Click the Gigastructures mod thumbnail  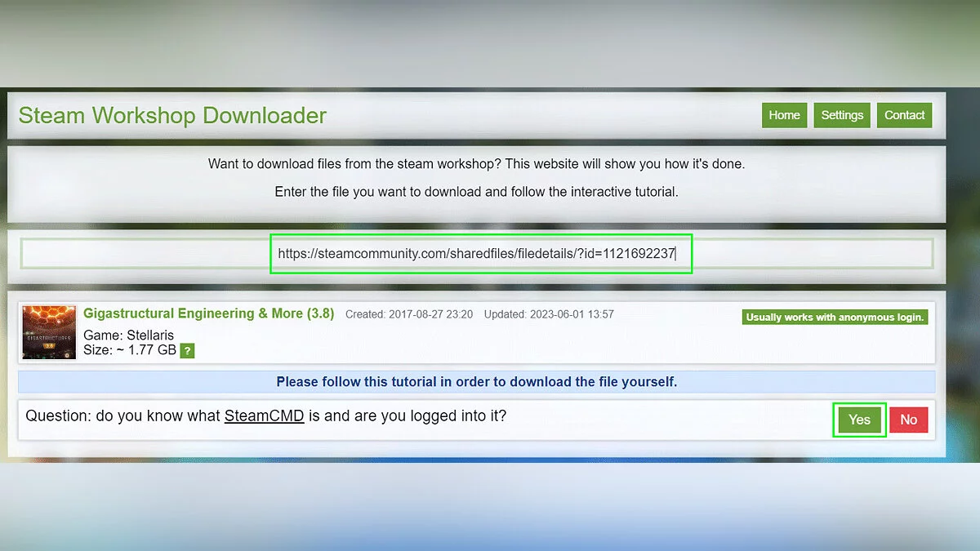tap(49, 332)
